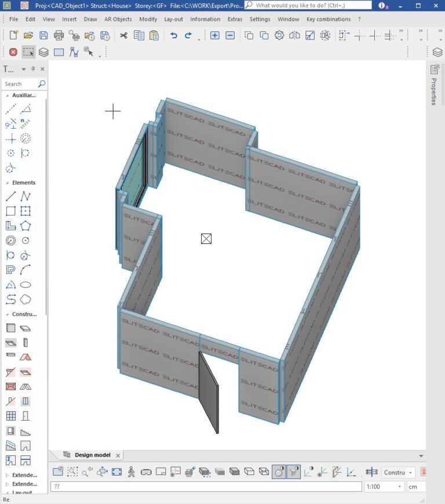The image size is (445, 504).
Task: Toggle wireframe view mode
Action: click(264, 472)
